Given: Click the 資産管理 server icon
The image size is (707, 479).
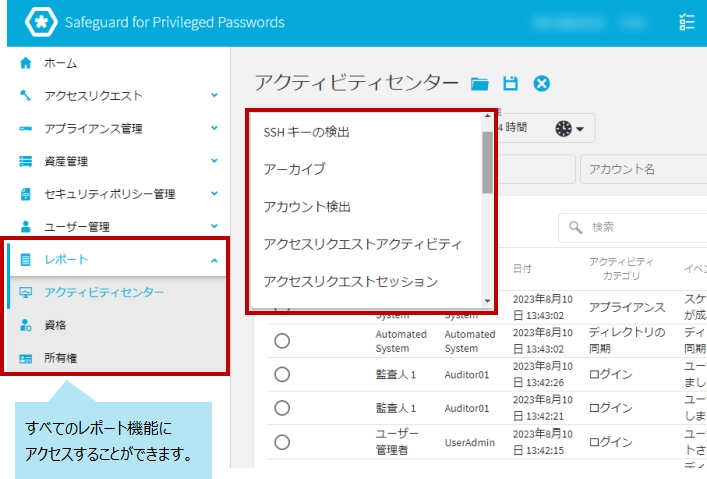Looking at the screenshot, I should point(26,161).
